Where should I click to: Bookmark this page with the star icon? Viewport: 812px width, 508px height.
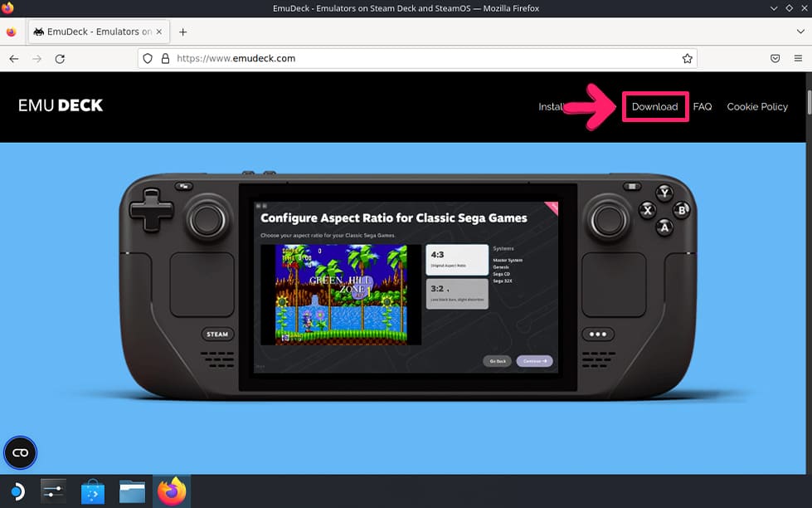coord(688,59)
